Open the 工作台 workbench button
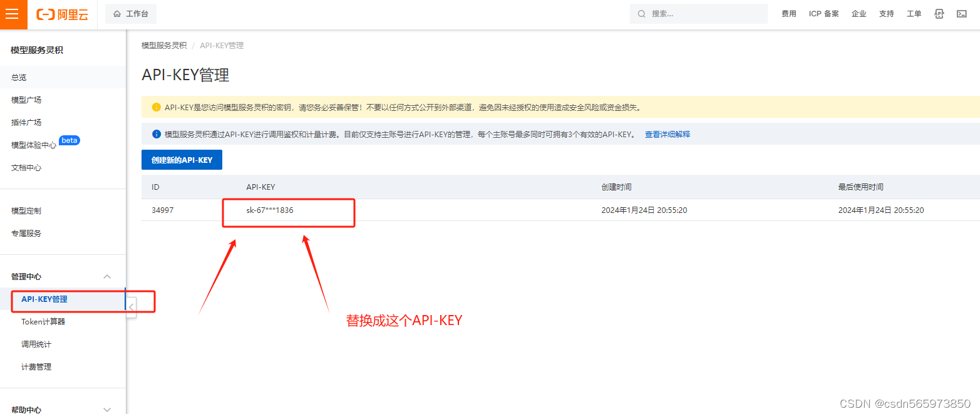 click(x=131, y=14)
